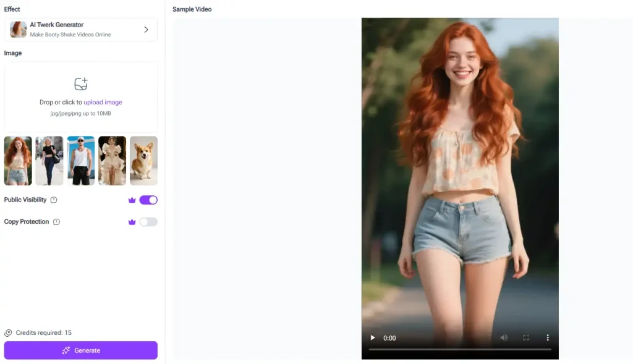Click the AI Twerk Generator effect thumbnail
The image size is (633, 364).
(17, 29)
